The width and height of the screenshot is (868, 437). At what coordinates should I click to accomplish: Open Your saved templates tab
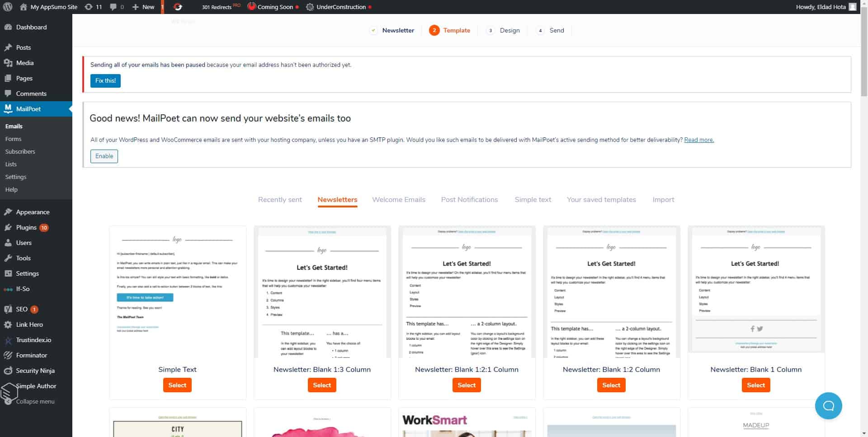pos(601,200)
